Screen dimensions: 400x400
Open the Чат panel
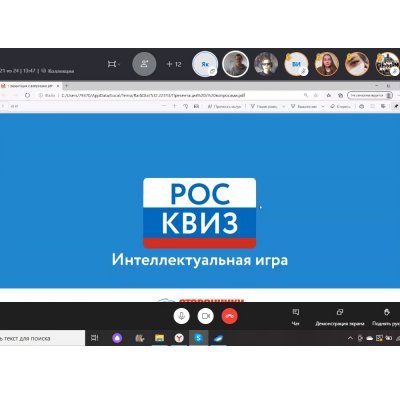[x=296, y=317]
